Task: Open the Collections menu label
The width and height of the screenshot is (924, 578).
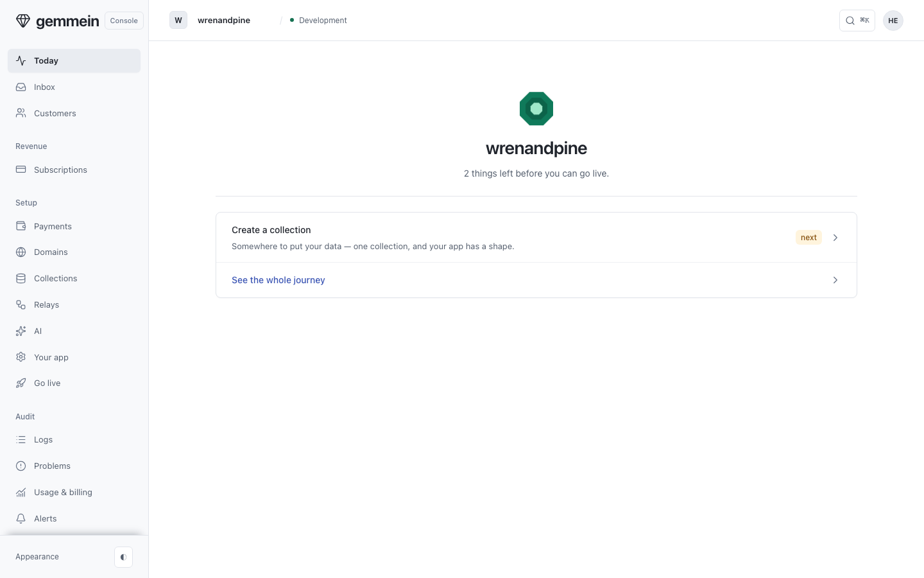Action: 56,279
